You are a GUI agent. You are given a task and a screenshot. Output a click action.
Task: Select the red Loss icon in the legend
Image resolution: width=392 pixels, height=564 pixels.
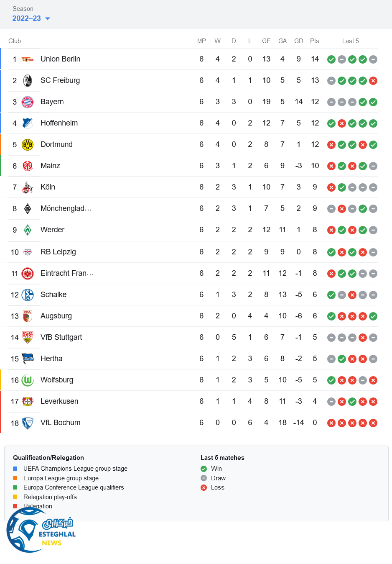click(x=204, y=487)
